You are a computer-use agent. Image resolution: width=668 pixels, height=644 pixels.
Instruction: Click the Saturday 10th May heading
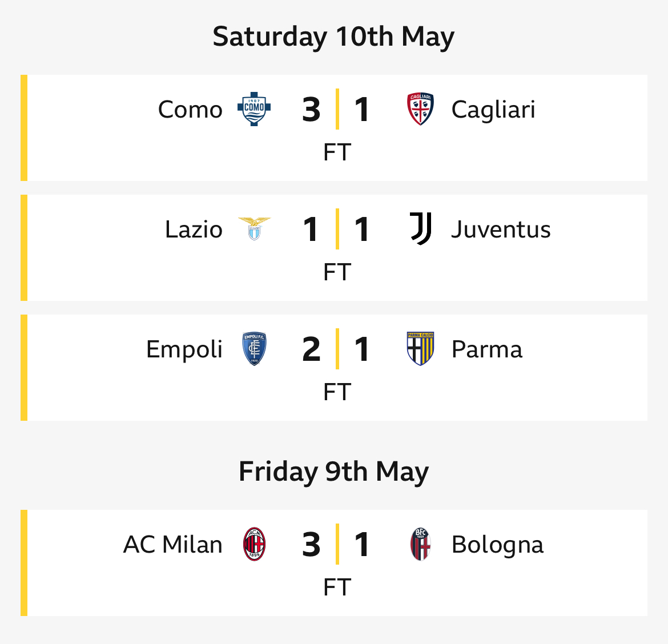pyautogui.click(x=333, y=37)
